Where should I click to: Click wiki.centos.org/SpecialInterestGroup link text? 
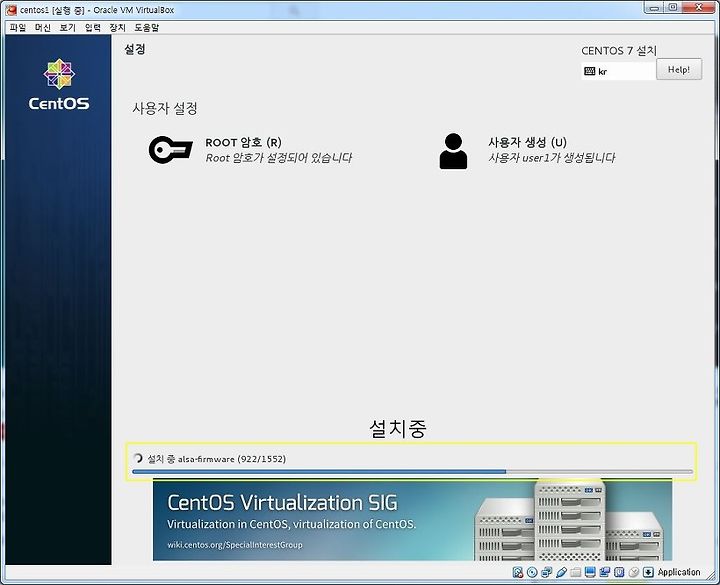coord(235,545)
